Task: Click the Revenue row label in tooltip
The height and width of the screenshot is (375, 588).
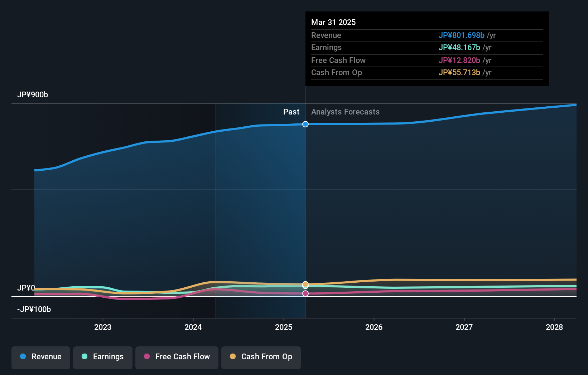Action: coord(326,35)
